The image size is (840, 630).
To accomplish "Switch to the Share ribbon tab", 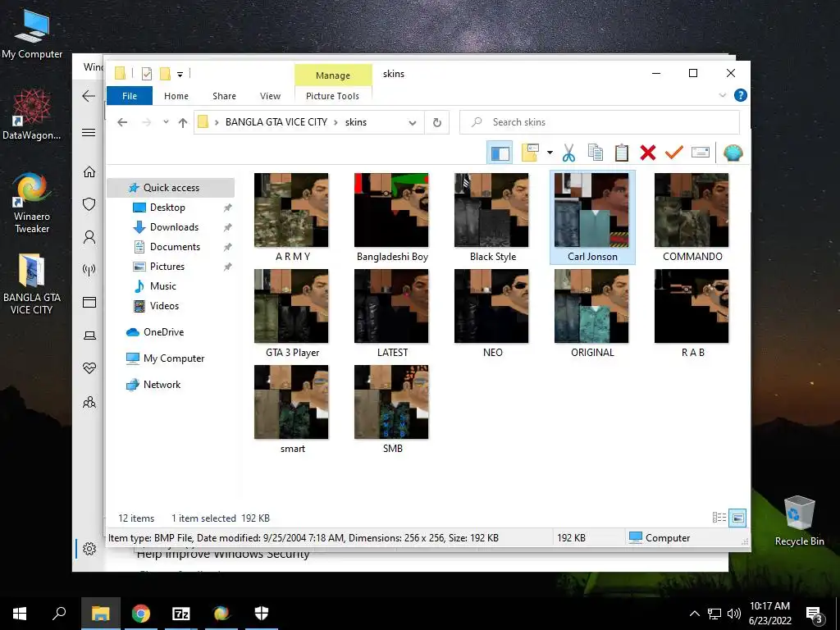I will click(224, 96).
